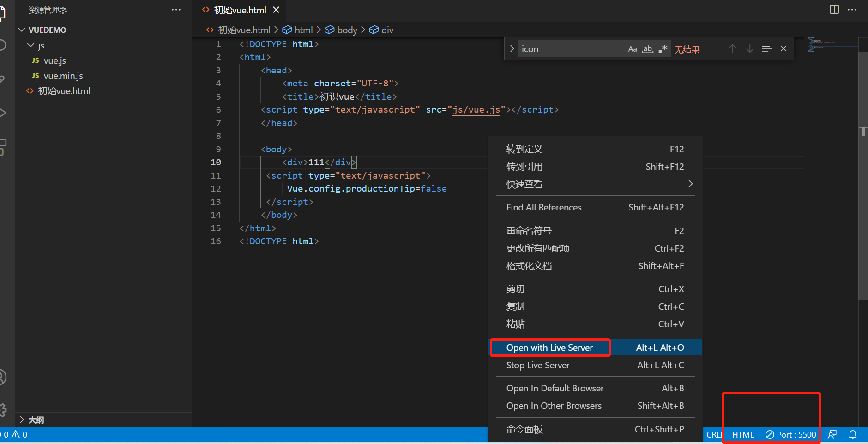The height and width of the screenshot is (444, 868).
Task: Expand replace field in find widget
Action: (512, 48)
